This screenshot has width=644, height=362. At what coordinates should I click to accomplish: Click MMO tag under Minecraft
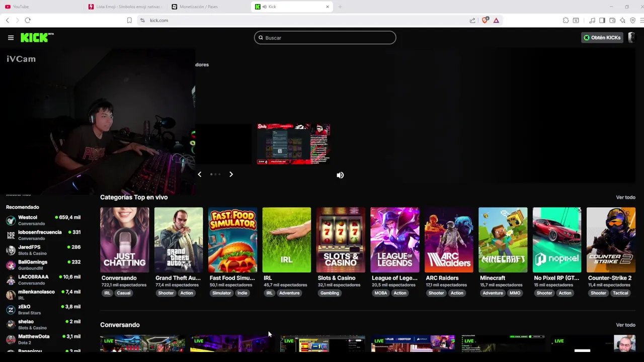515,293
